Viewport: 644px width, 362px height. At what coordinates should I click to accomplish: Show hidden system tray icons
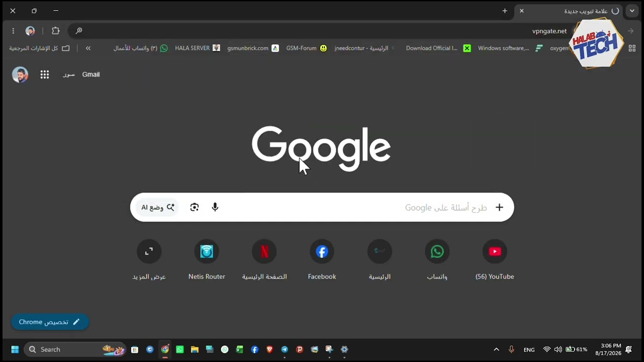point(496,349)
